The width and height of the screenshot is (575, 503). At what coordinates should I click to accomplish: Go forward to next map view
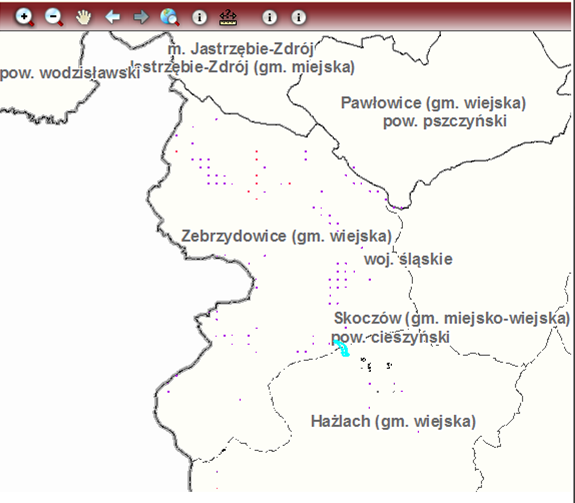point(141,17)
